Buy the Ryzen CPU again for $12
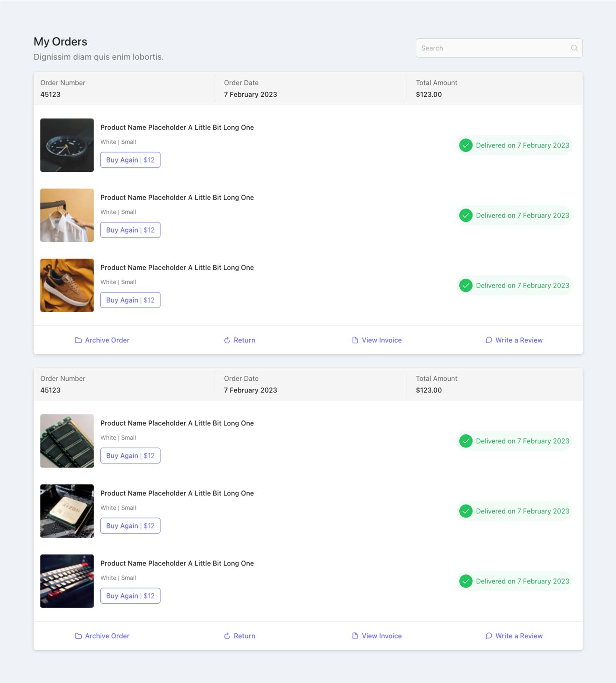This screenshot has height=683, width=616. [x=130, y=525]
